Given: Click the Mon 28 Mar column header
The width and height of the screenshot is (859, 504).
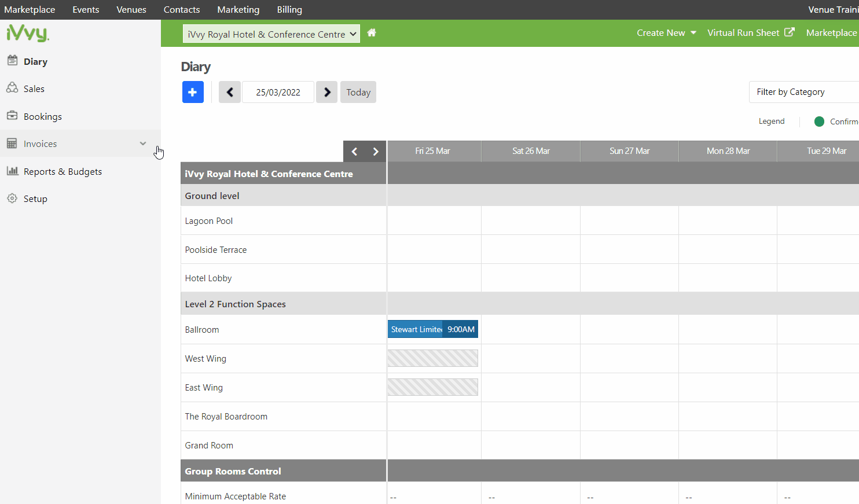Looking at the screenshot, I should (728, 151).
